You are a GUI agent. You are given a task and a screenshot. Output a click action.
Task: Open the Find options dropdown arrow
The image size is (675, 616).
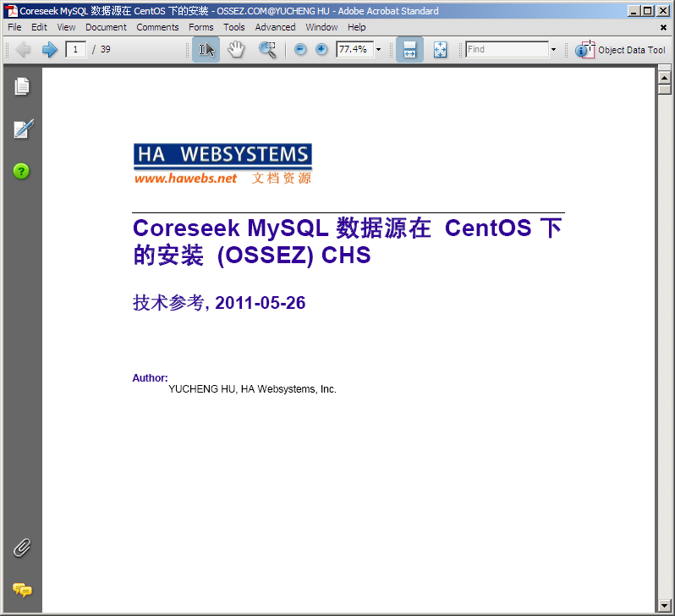click(x=553, y=50)
